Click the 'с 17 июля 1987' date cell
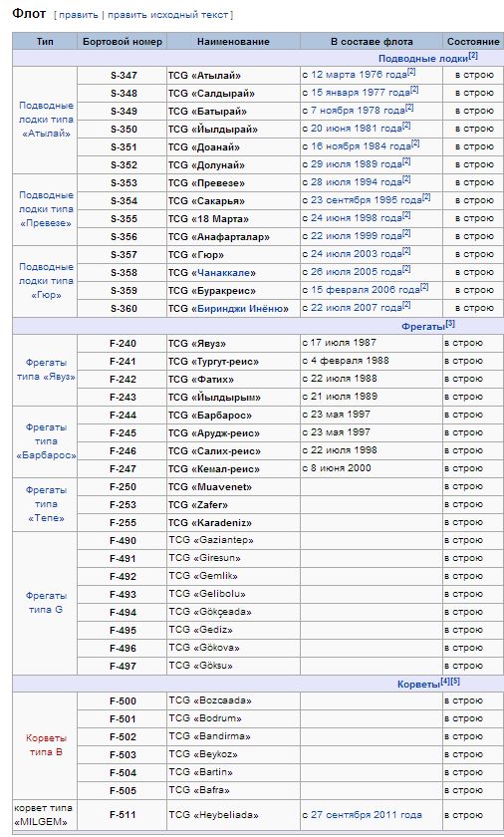 coord(372,344)
